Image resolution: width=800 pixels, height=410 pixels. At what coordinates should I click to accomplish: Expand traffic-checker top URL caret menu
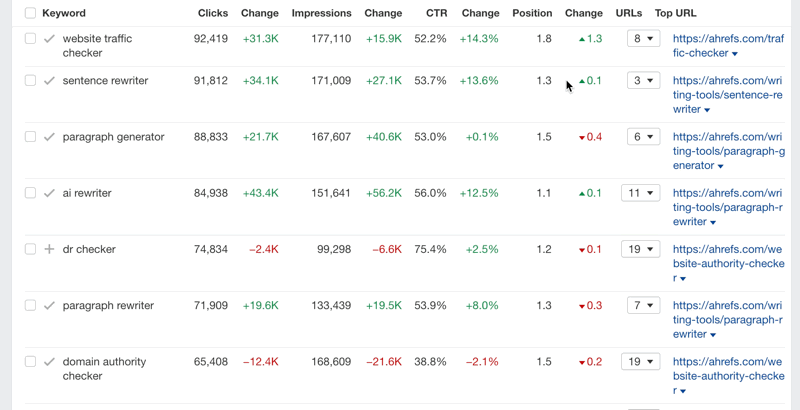(x=735, y=54)
